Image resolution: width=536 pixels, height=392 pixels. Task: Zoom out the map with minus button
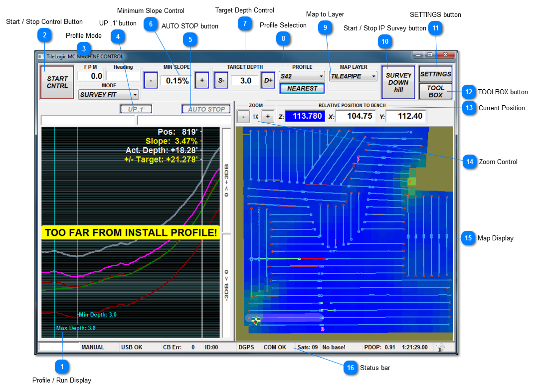point(243,116)
